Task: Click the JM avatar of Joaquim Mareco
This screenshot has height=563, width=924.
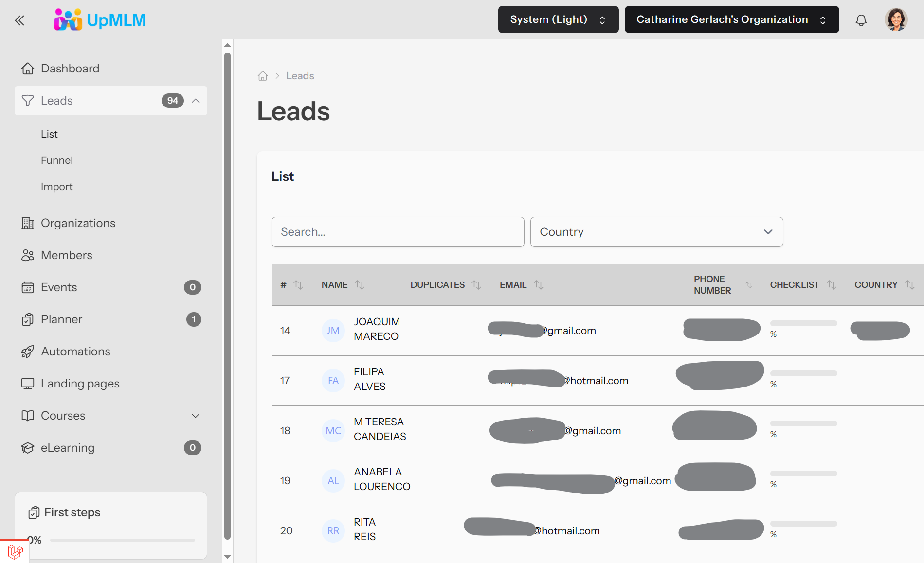Action: coord(333,331)
